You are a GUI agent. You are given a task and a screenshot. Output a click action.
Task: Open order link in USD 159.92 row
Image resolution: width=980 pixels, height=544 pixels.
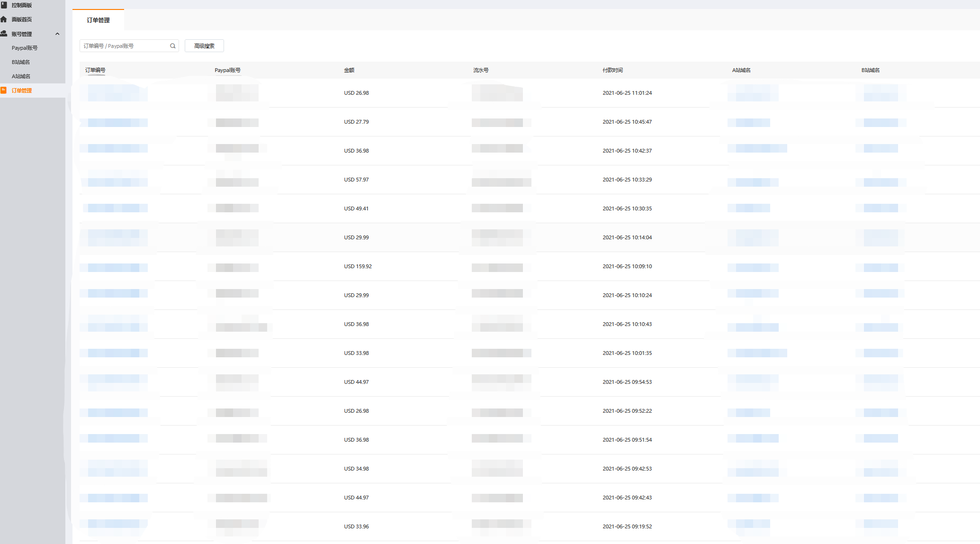pos(117,268)
